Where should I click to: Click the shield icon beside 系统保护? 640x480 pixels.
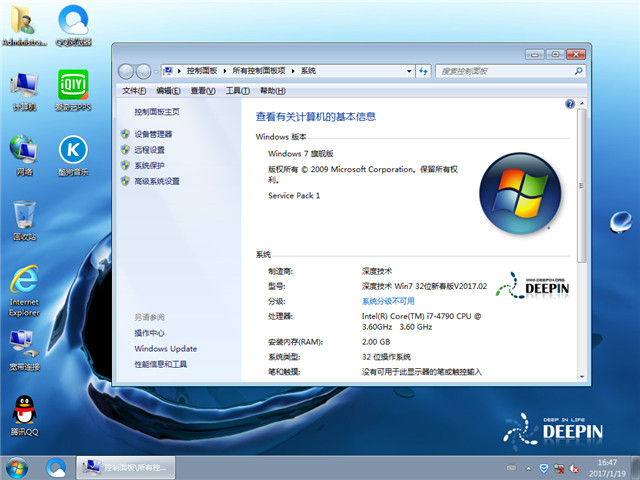click(x=125, y=165)
